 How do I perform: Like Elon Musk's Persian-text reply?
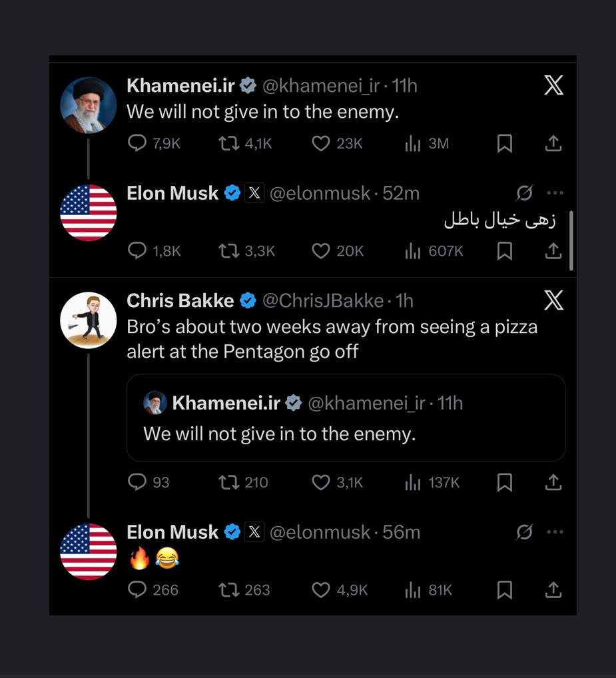pos(321,250)
